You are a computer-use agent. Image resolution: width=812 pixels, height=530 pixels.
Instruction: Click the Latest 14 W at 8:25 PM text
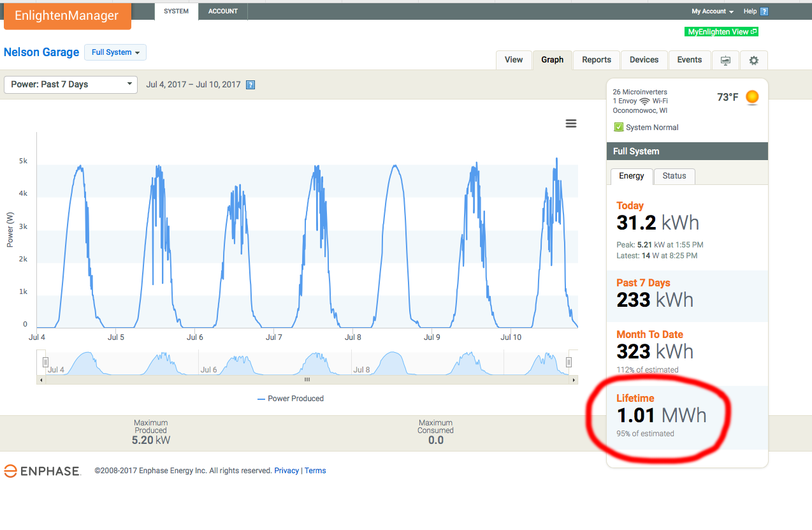click(x=657, y=256)
